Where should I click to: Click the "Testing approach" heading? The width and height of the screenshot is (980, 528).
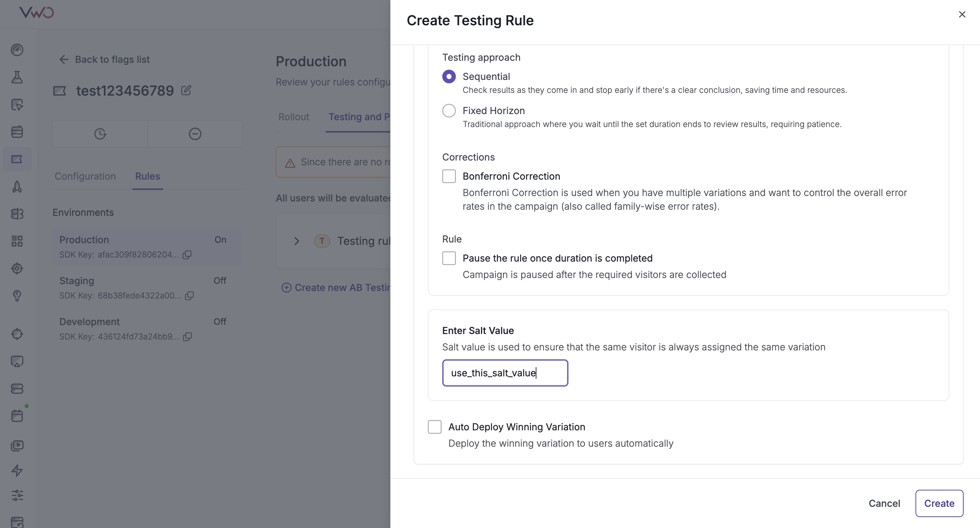(x=481, y=57)
